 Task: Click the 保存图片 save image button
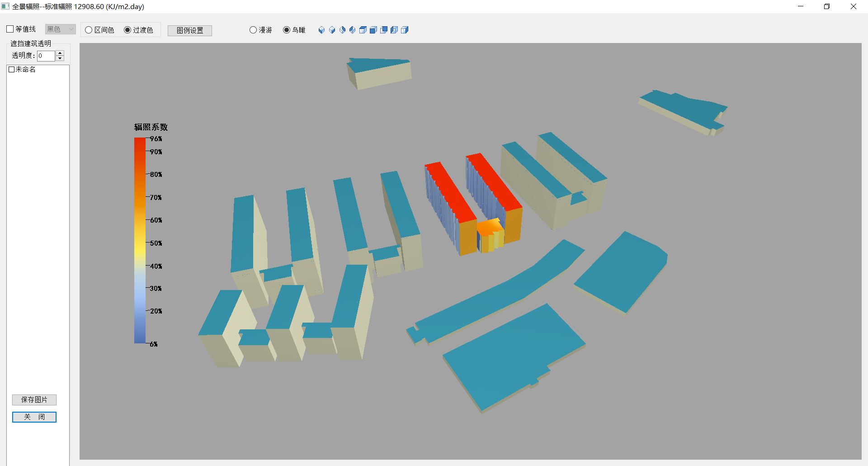click(34, 399)
